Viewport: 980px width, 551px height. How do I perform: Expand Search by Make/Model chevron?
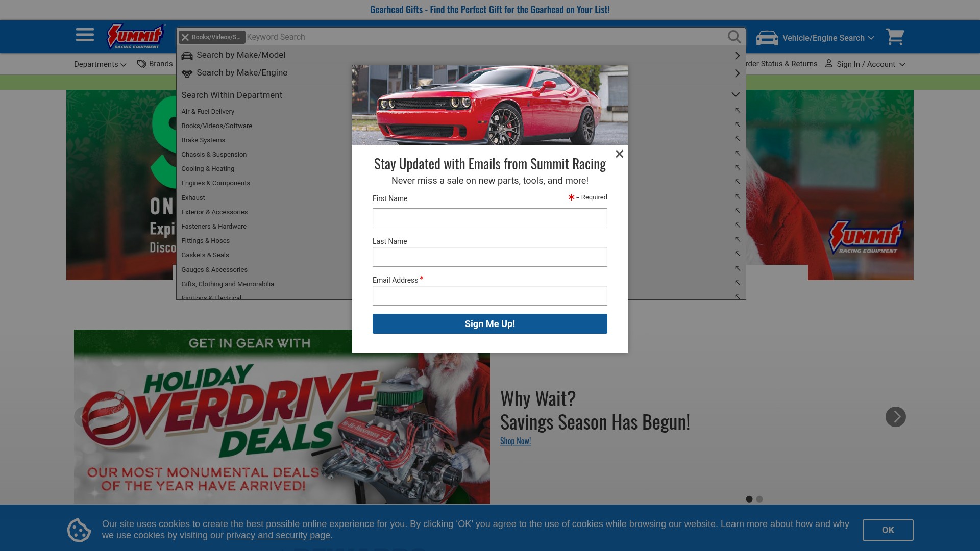point(737,55)
